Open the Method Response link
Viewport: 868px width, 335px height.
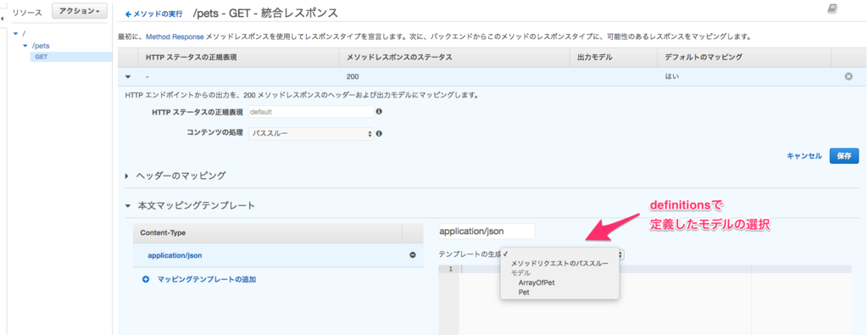(175, 37)
